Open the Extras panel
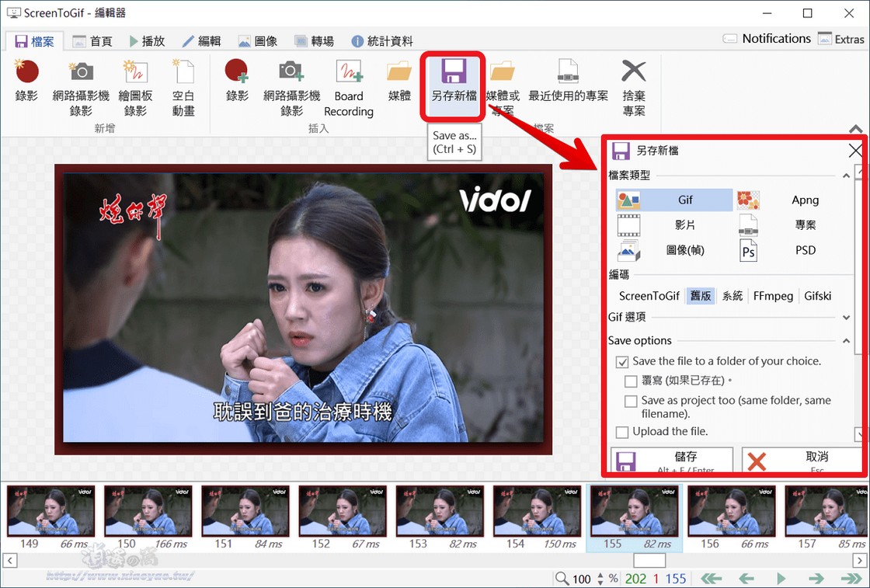Image resolution: width=870 pixels, height=588 pixels. coord(841,39)
